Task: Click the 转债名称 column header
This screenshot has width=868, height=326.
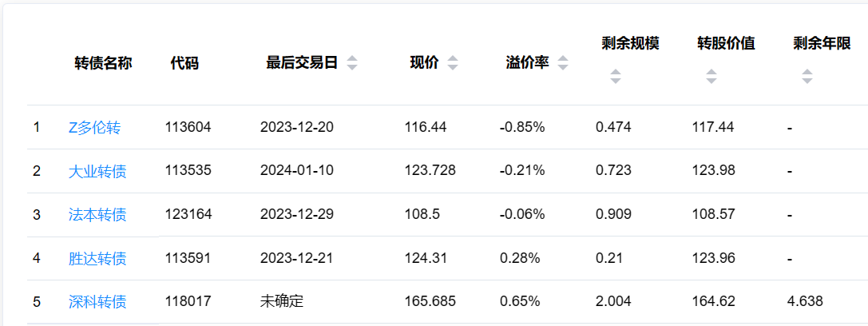Action: tap(103, 63)
